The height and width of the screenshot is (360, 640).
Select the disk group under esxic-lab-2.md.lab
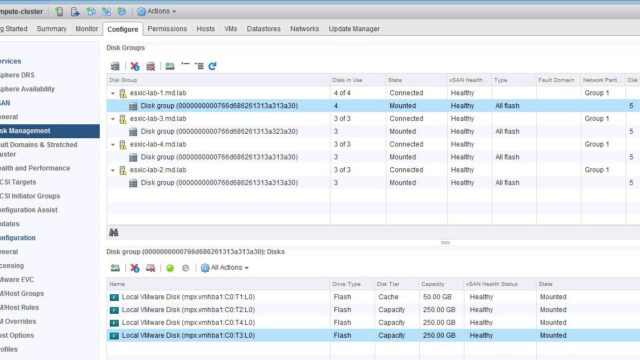(x=373, y=183)
